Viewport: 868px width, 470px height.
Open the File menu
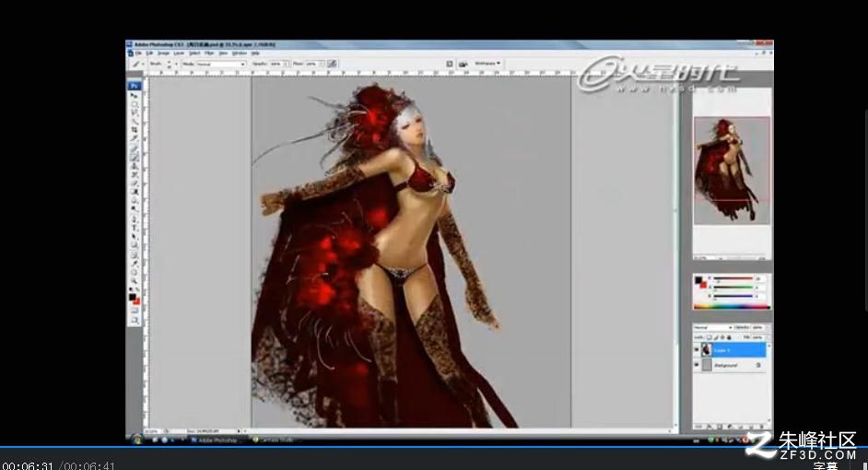click(138, 53)
